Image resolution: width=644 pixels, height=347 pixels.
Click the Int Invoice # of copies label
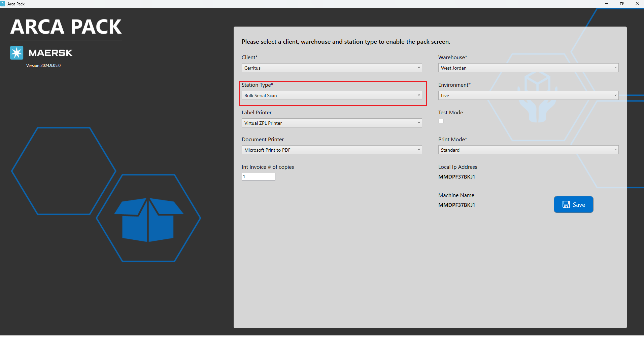[268, 167]
